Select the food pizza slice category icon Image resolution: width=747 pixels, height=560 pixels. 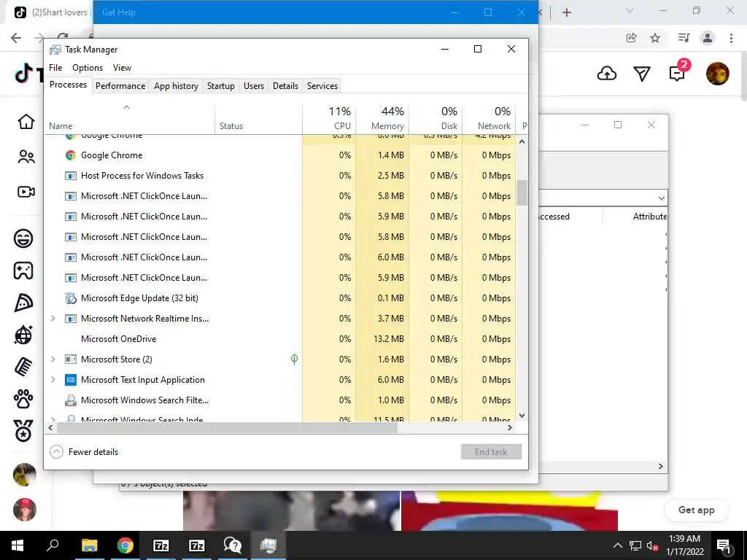(23, 303)
